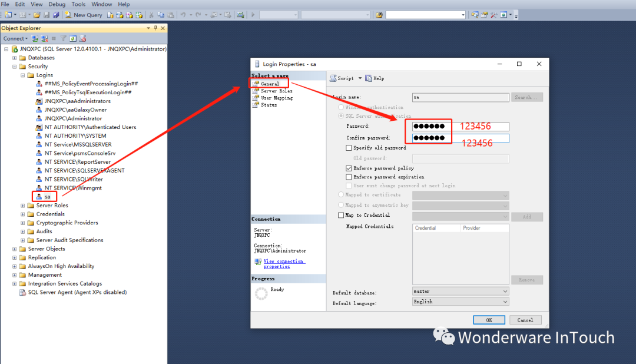Image resolution: width=636 pixels, height=364 pixels.
Task: Open the Debug menu
Action: [x=57, y=4]
